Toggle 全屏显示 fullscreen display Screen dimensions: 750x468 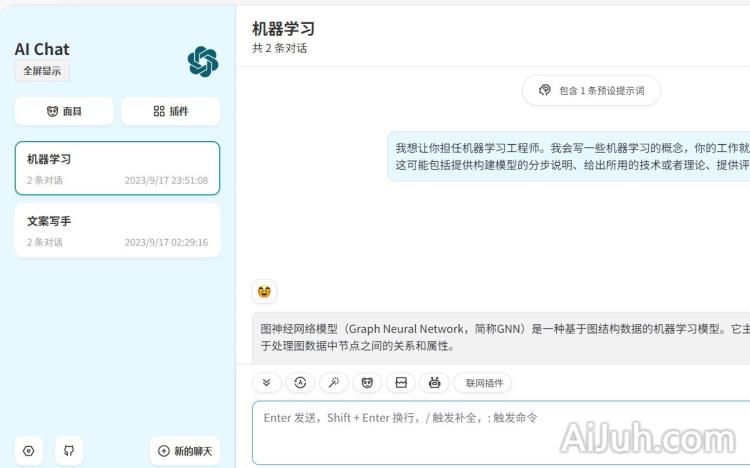click(42, 71)
